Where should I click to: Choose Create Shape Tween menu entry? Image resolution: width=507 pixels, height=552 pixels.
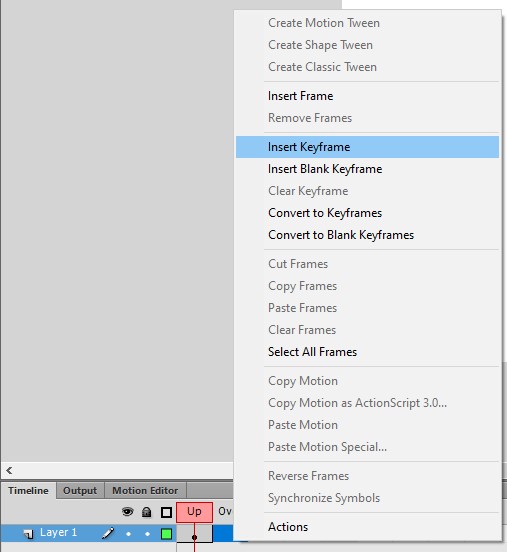click(x=367, y=45)
